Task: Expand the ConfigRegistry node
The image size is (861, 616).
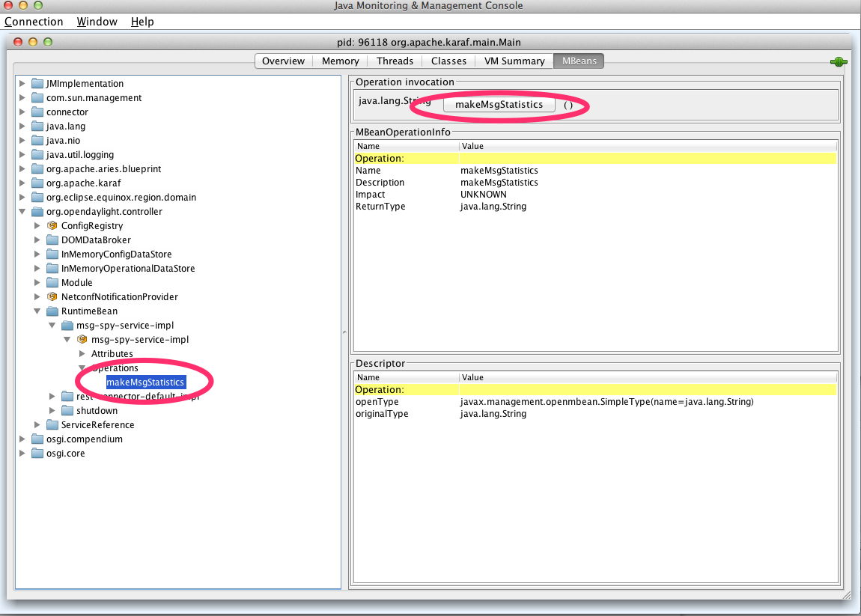Action: point(37,225)
